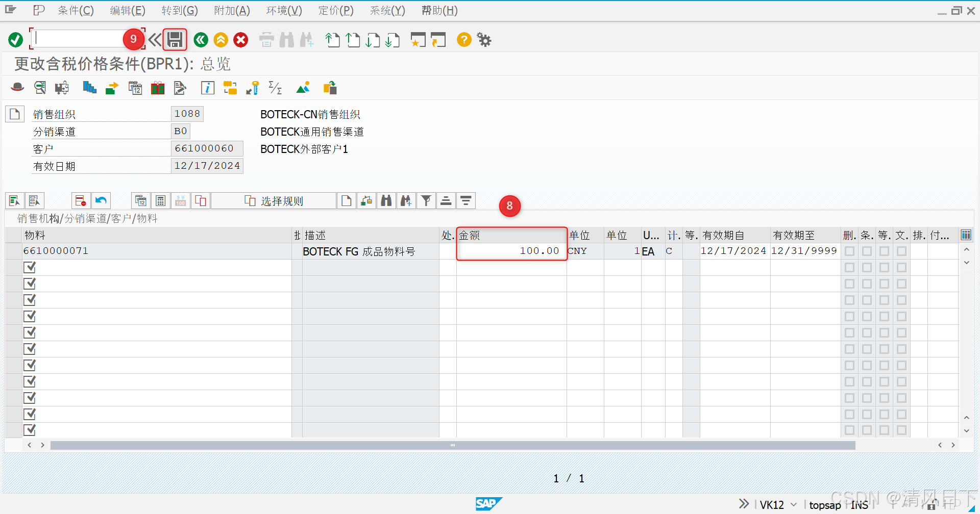Open the top-left window menu icon
Screen dimensions: 980x514
point(11,10)
